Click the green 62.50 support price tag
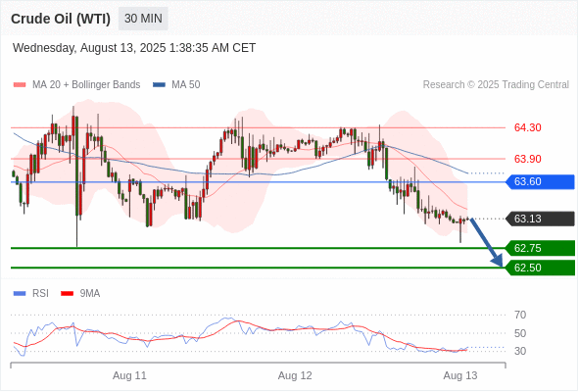Image resolution: width=578 pixels, height=392 pixels. [540, 268]
